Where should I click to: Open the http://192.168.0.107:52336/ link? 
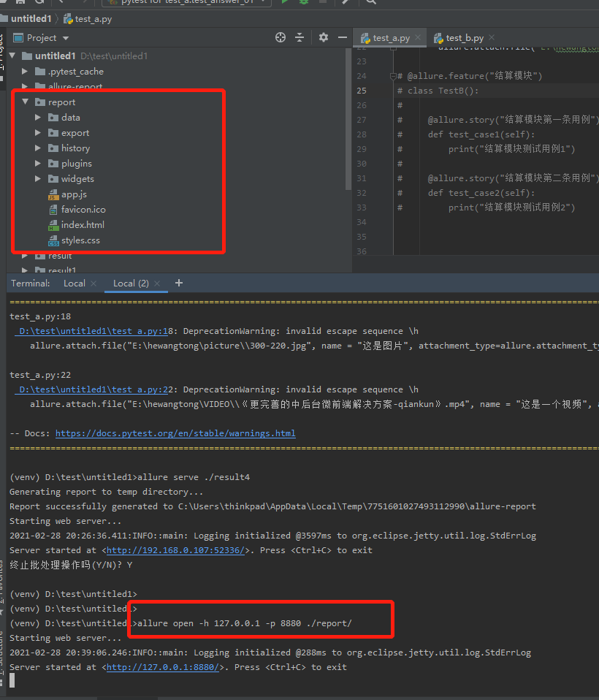coord(175,550)
